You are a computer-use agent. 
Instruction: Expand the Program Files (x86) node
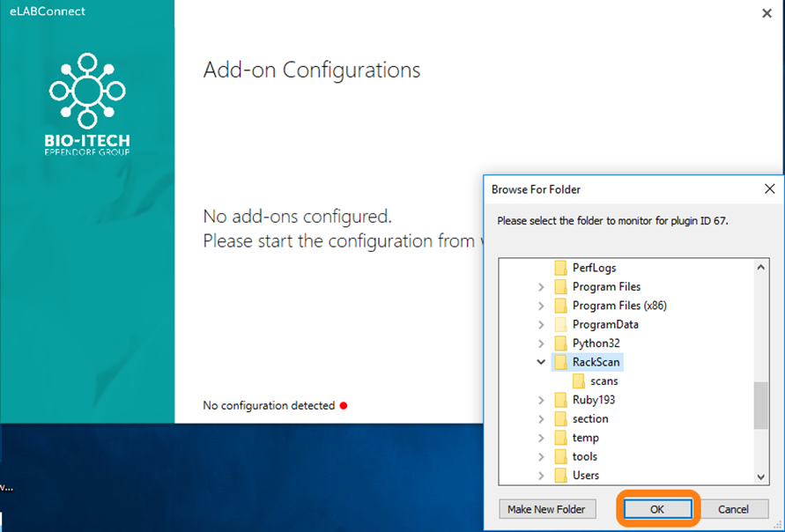(541, 306)
